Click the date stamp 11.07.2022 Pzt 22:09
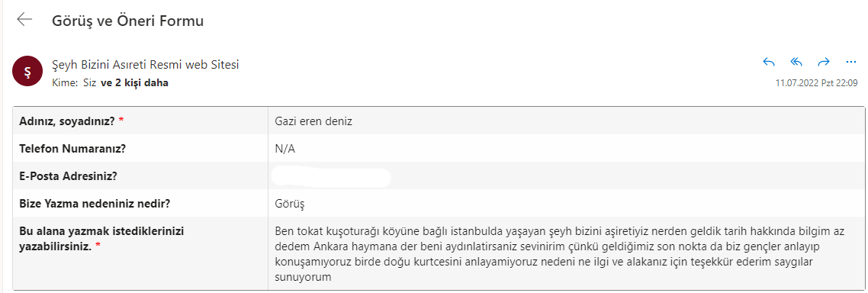Screen dimensions: 868x293 coord(817,83)
